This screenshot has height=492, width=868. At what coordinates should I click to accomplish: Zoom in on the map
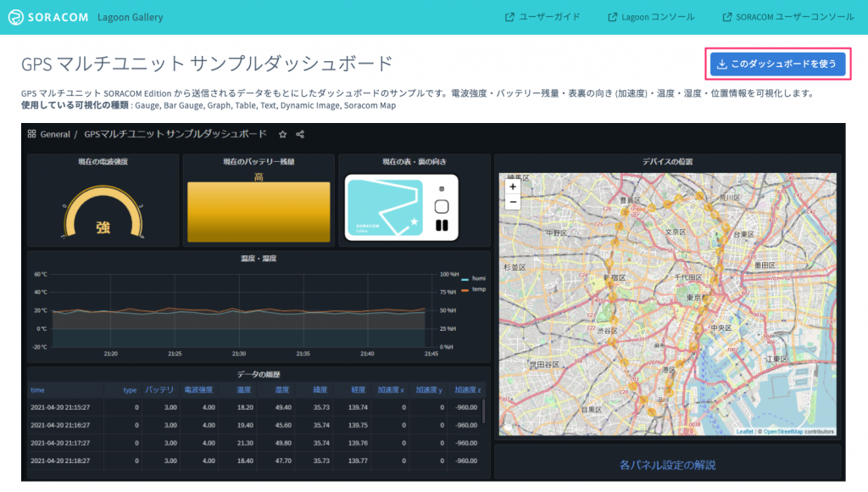[x=512, y=187]
